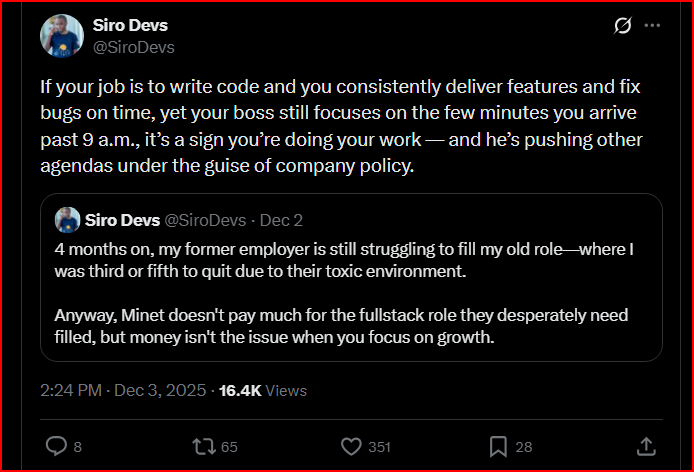694x472 pixels.
Task: Open the @SiroDevs handle link
Action: pyautogui.click(x=125, y=46)
